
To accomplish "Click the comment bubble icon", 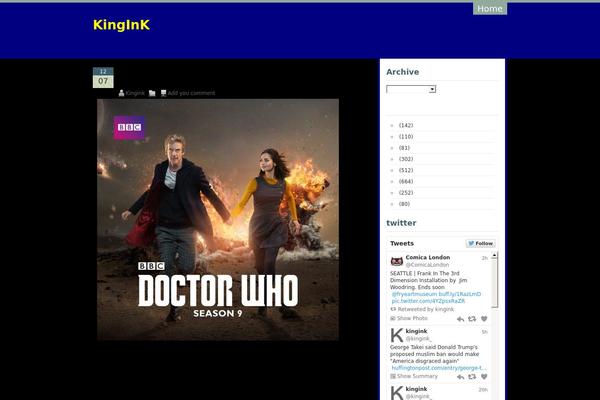I will [163, 93].
